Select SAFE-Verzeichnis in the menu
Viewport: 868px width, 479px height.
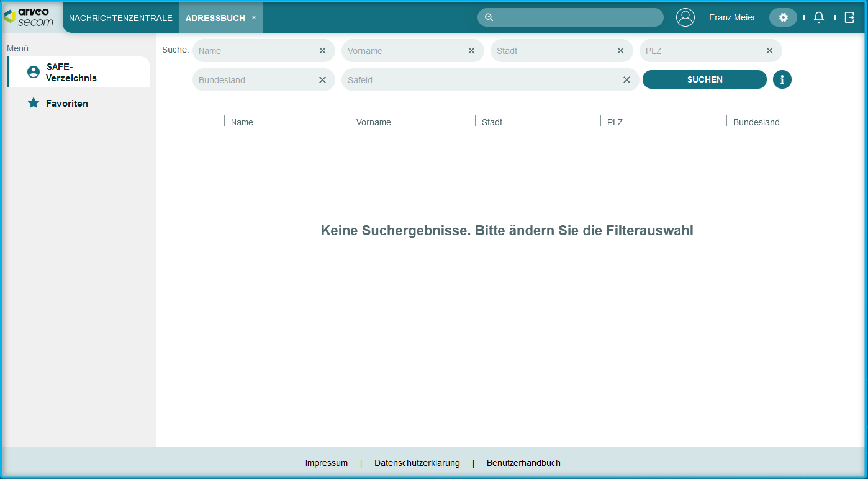[x=71, y=73]
